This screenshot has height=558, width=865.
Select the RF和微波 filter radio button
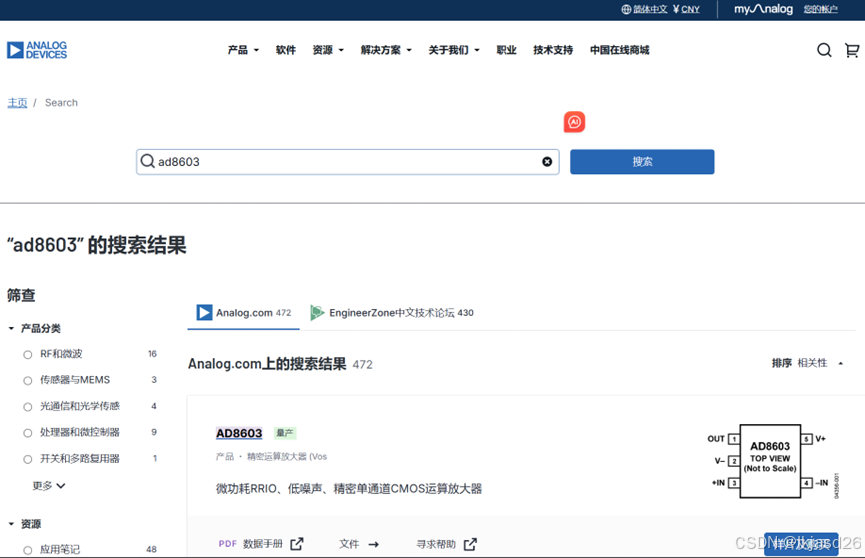coord(28,354)
